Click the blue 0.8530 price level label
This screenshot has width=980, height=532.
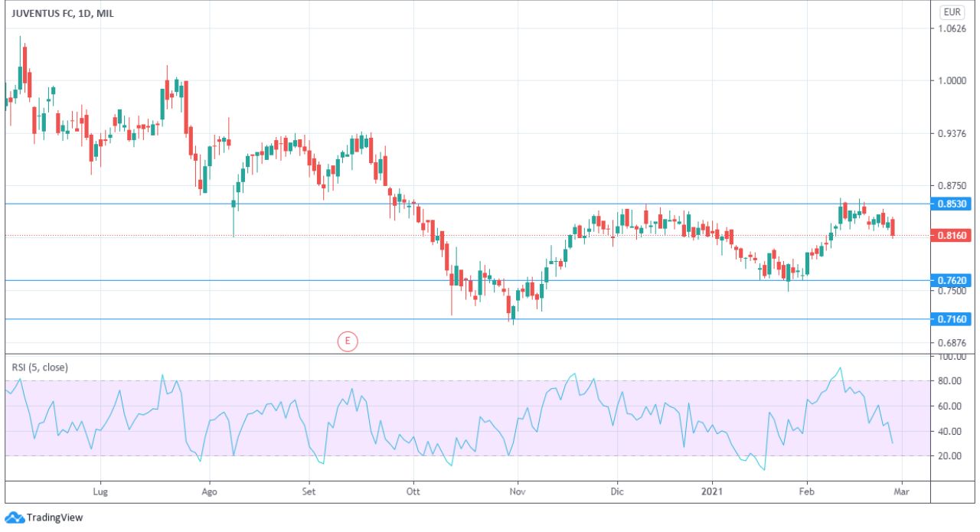[x=952, y=204]
